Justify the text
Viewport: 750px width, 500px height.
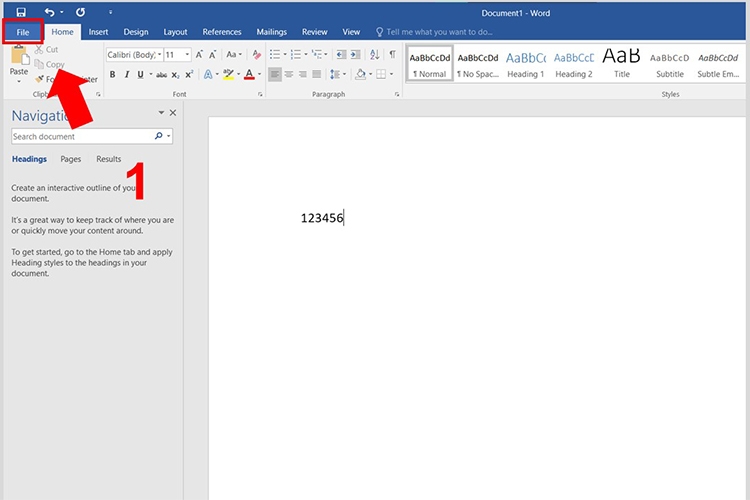[x=317, y=74]
